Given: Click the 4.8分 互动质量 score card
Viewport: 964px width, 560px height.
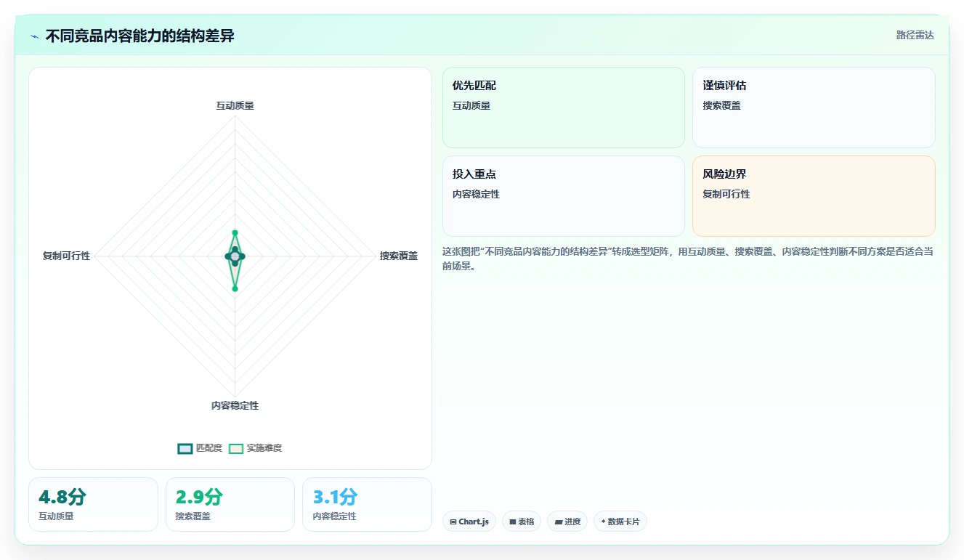Looking at the screenshot, I should [x=93, y=504].
